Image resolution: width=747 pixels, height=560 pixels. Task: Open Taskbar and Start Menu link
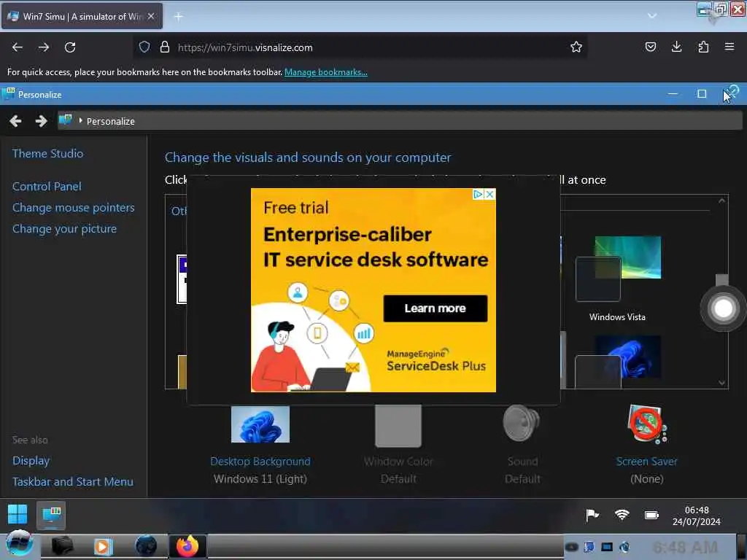pyautogui.click(x=73, y=482)
